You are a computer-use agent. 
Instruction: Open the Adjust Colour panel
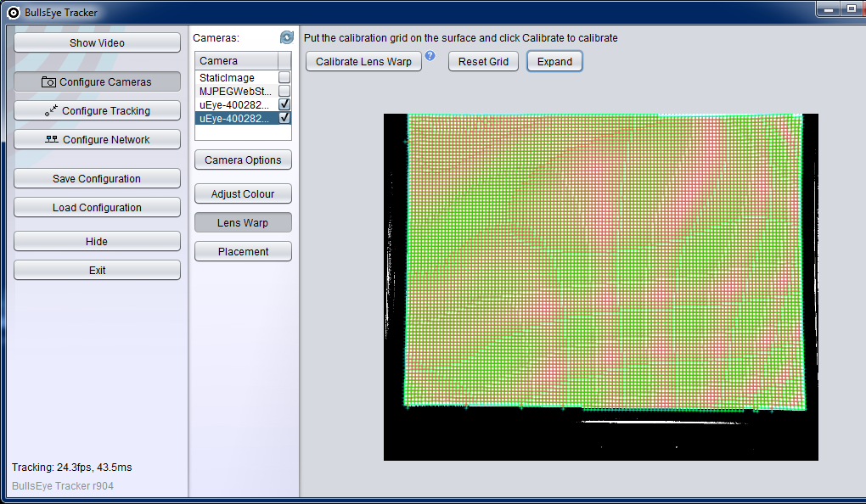click(243, 194)
